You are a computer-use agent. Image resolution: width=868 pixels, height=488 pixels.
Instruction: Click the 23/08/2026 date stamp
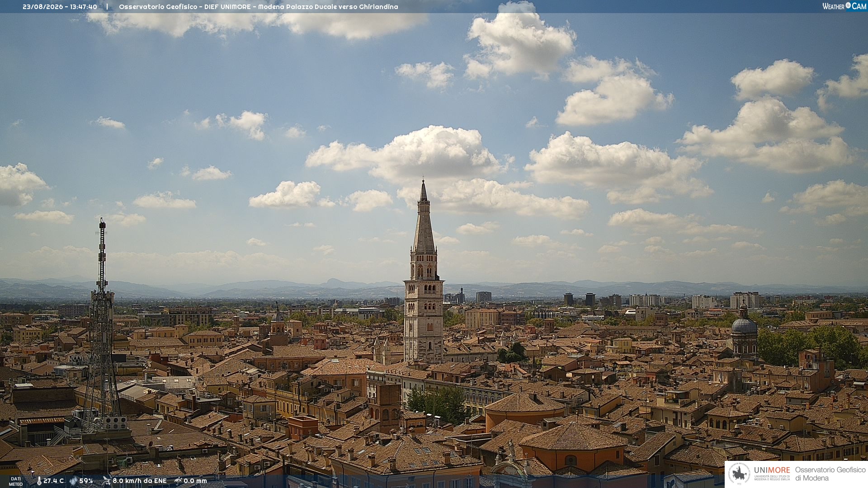(x=43, y=7)
